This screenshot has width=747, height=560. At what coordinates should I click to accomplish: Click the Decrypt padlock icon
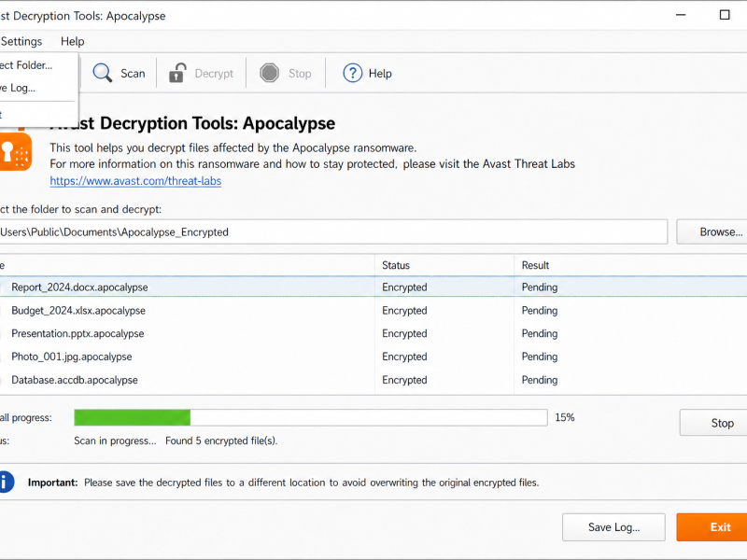pyautogui.click(x=177, y=73)
